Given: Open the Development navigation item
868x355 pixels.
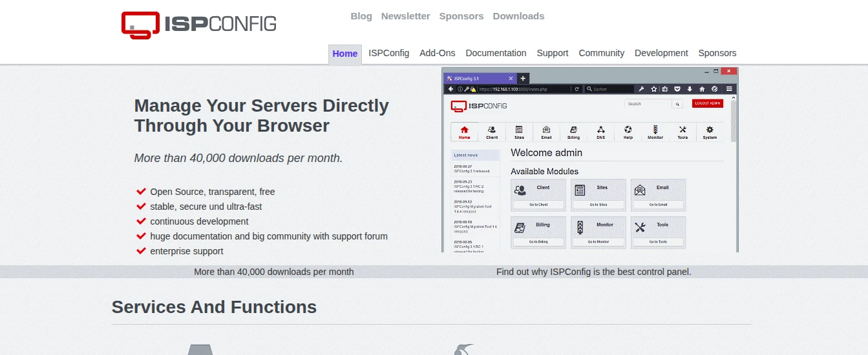Looking at the screenshot, I should click(x=661, y=53).
